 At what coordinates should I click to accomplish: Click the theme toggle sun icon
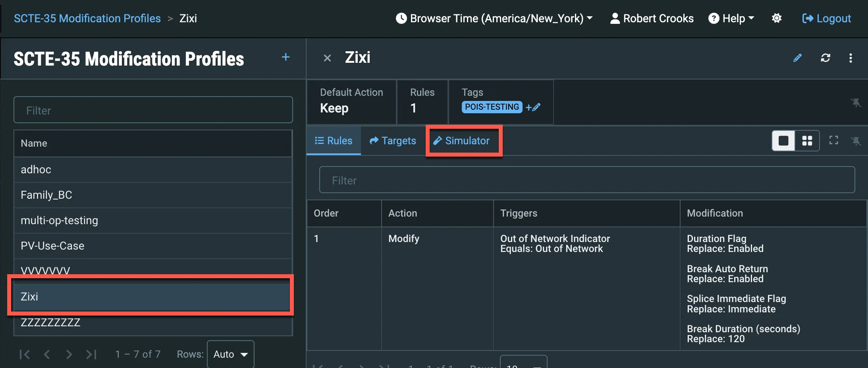click(x=777, y=18)
